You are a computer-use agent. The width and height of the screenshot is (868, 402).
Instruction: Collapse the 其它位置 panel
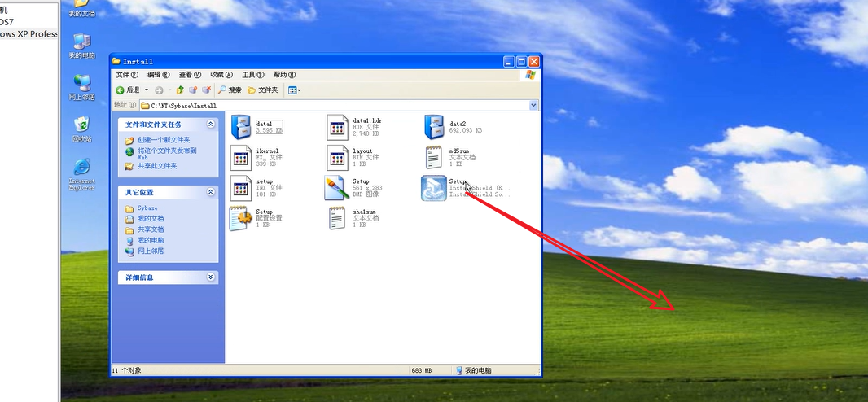[210, 192]
